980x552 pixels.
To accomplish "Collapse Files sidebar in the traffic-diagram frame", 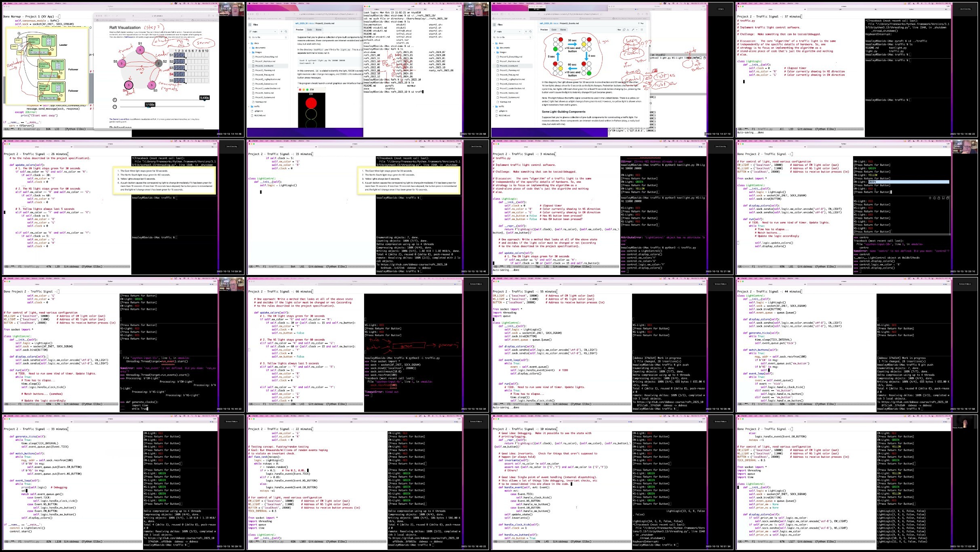I will (x=494, y=25).
